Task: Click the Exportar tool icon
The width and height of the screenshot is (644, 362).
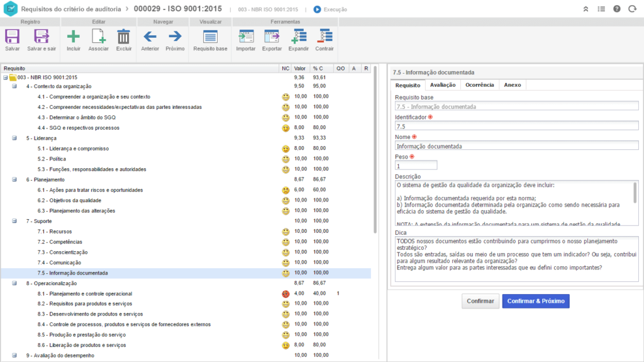Action: (x=272, y=37)
